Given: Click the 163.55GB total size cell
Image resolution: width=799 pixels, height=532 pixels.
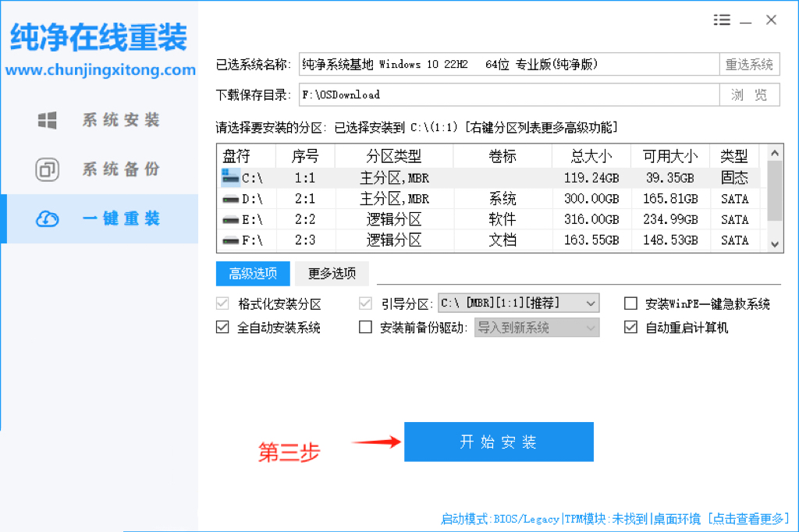Looking at the screenshot, I should (591, 240).
